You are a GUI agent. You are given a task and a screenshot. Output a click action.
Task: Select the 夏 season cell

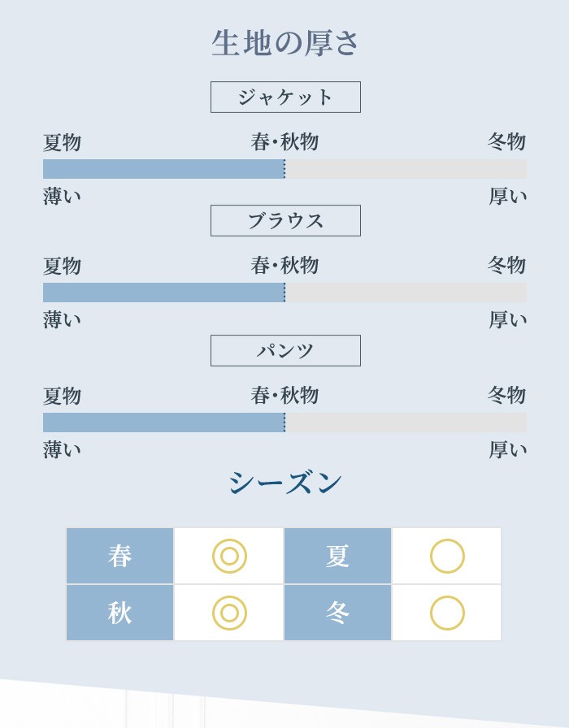(x=337, y=556)
